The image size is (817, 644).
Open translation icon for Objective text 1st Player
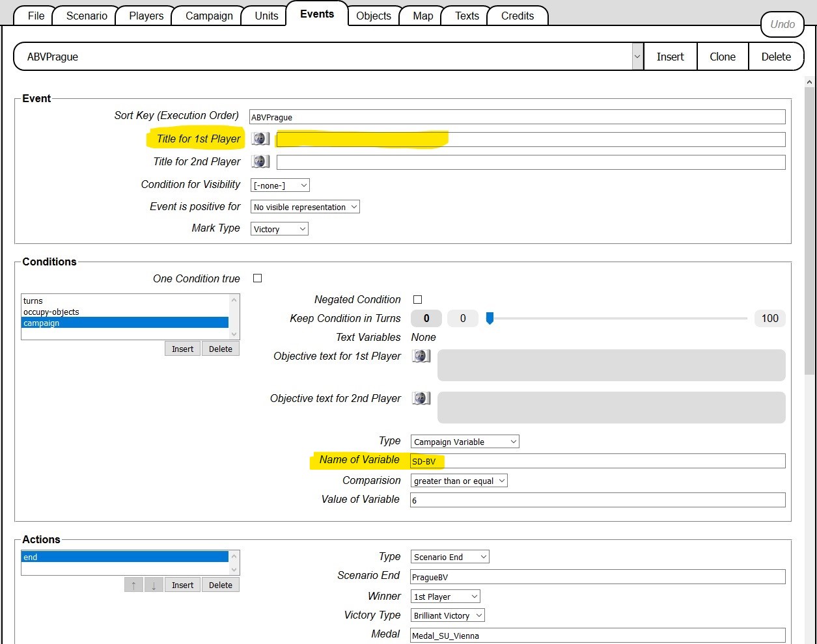421,356
